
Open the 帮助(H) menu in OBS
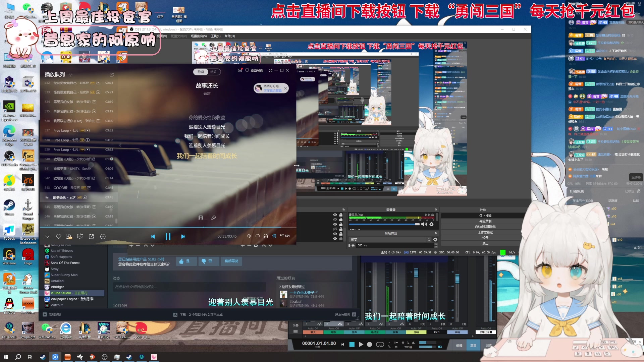pos(230,36)
